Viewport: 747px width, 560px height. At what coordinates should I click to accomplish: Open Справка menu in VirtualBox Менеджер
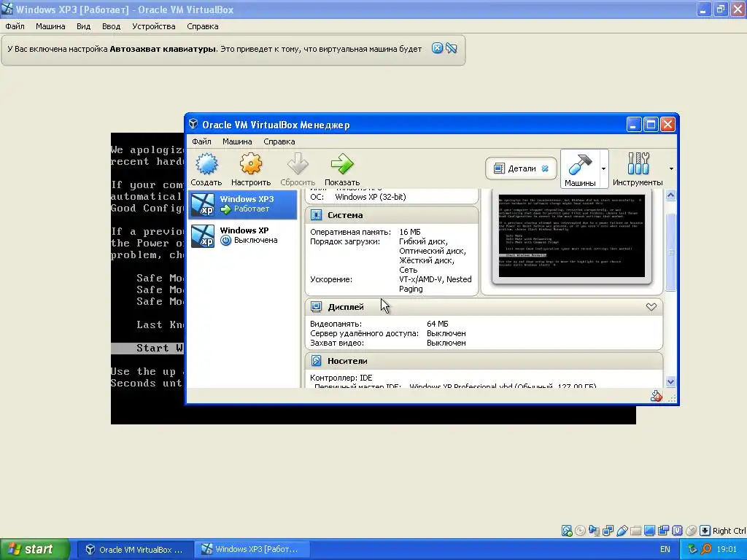pos(279,141)
